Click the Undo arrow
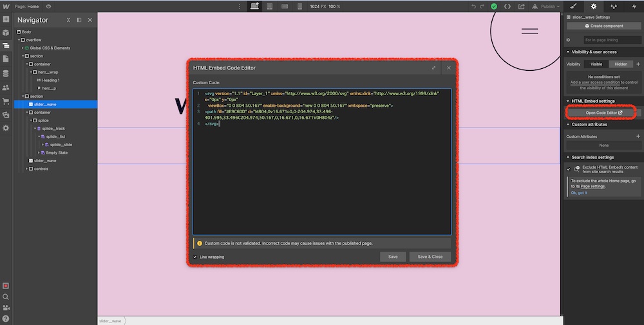 pyautogui.click(x=473, y=6)
